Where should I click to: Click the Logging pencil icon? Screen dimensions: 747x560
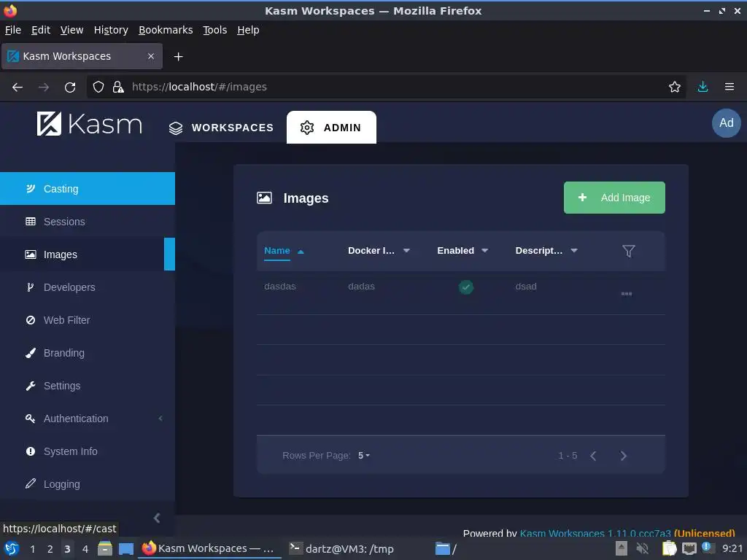pyautogui.click(x=31, y=484)
